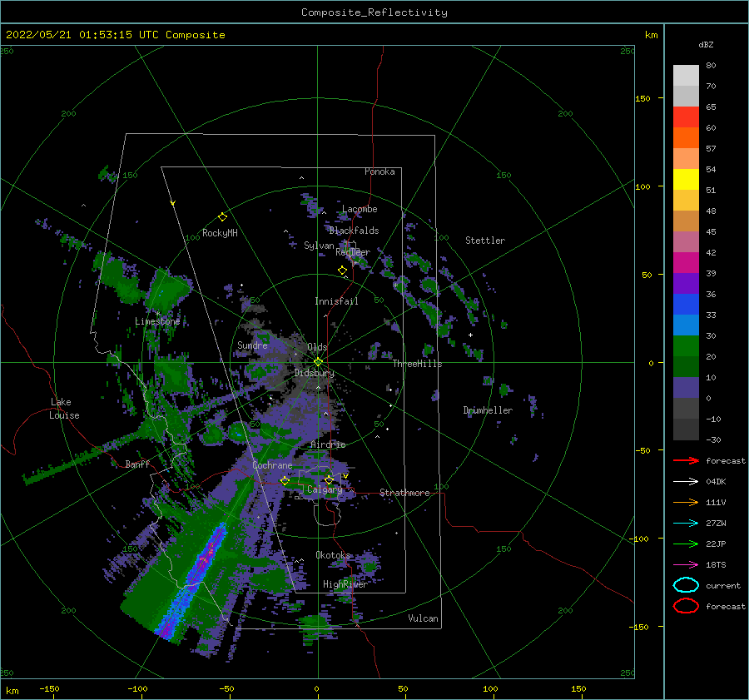Click the Strathmore map label
749x700 pixels.
[x=404, y=493]
